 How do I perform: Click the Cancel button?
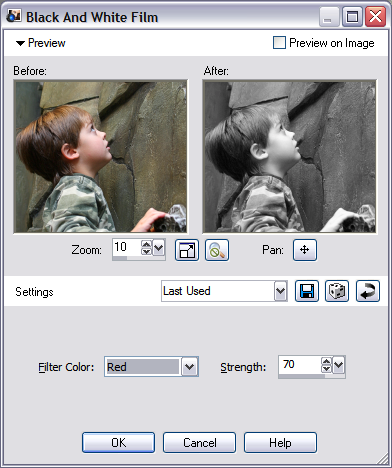199,443
